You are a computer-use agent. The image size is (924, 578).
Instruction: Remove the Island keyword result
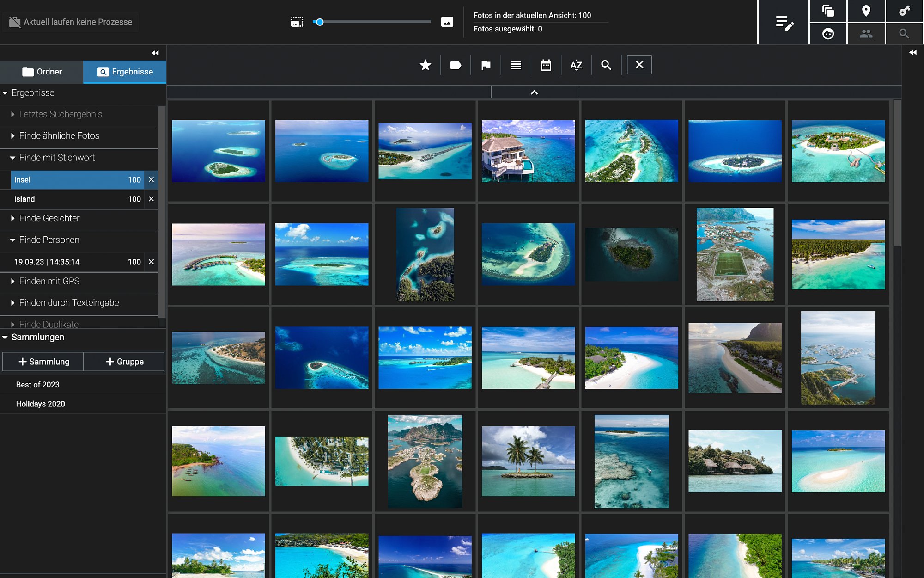click(151, 199)
